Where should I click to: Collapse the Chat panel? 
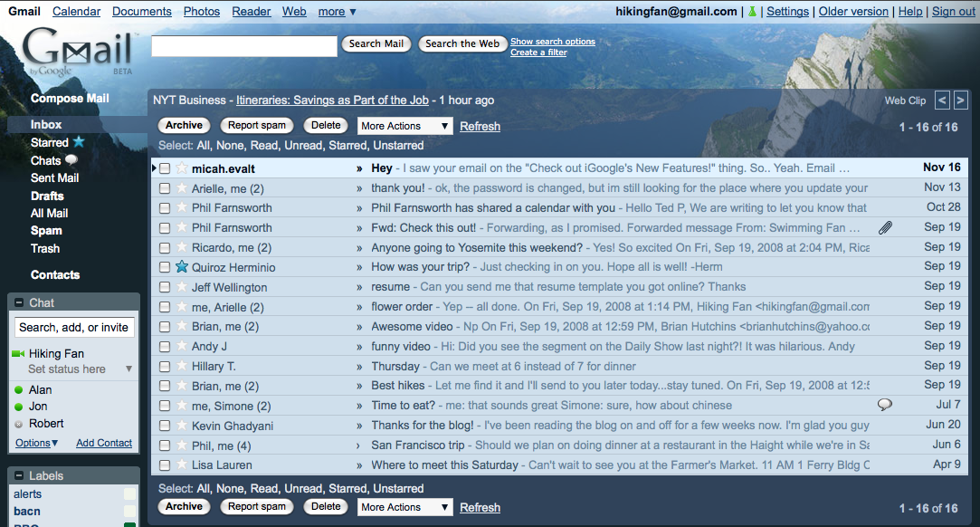pyautogui.click(x=19, y=302)
